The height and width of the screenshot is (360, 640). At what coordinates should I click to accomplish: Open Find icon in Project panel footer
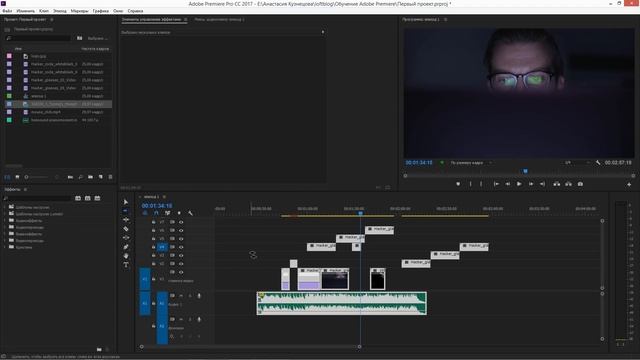[x=80, y=177]
